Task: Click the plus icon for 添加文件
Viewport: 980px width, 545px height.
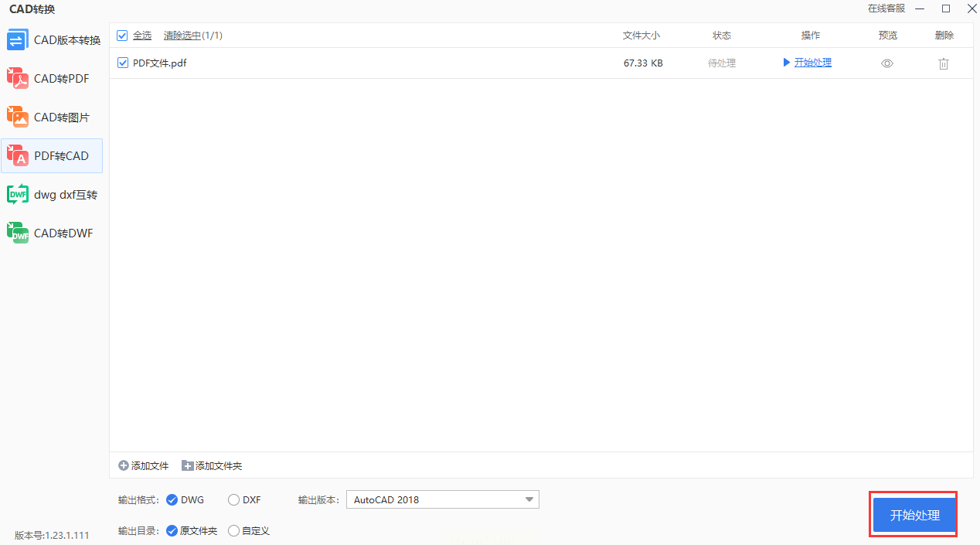Action: coord(124,465)
